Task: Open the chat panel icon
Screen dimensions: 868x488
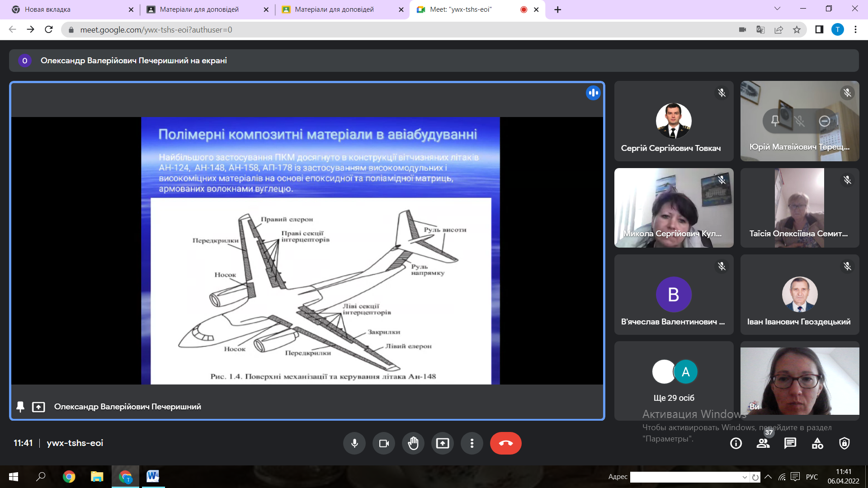Action: coord(790,443)
